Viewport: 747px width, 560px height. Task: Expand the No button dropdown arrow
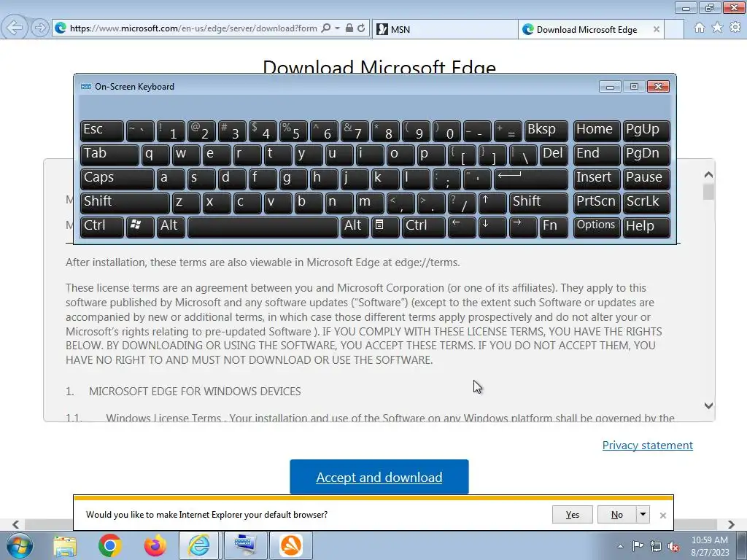point(643,515)
